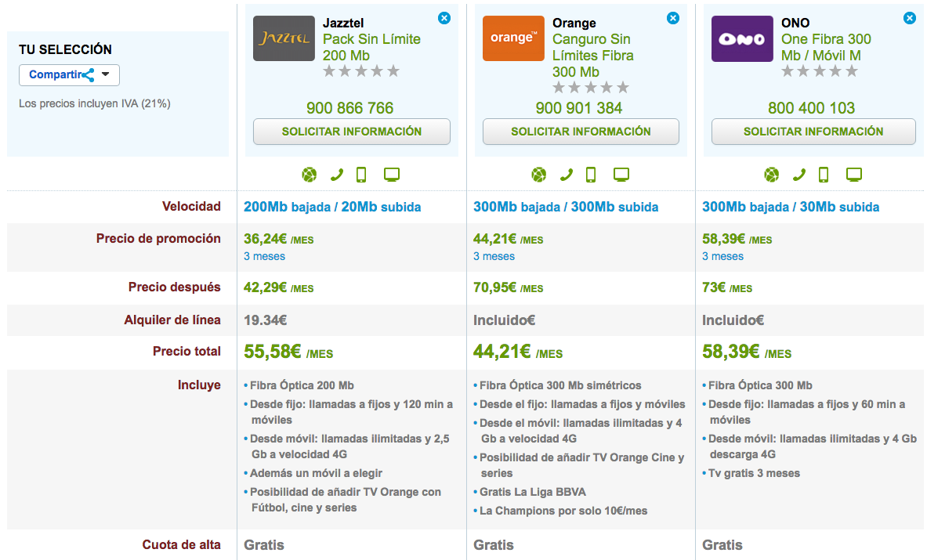Screen dimensions: 927x560
Task: Click Orange phone number 900 901 384
Action: click(x=579, y=108)
